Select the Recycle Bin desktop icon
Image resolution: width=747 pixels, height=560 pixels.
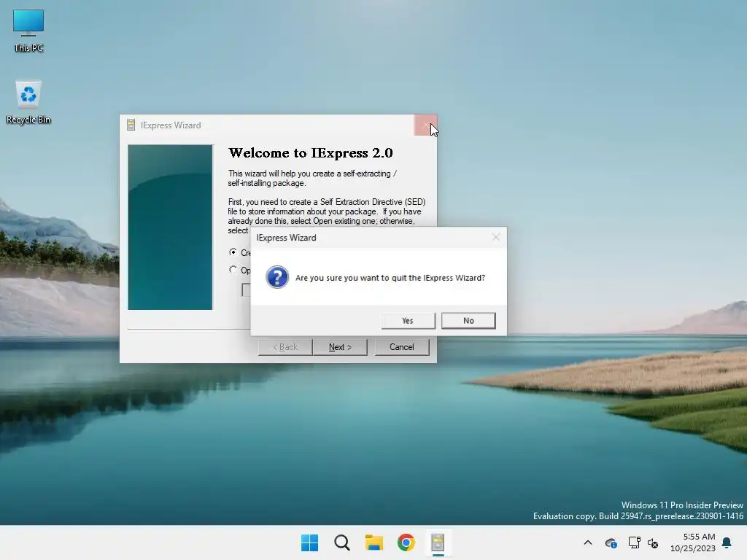28,102
